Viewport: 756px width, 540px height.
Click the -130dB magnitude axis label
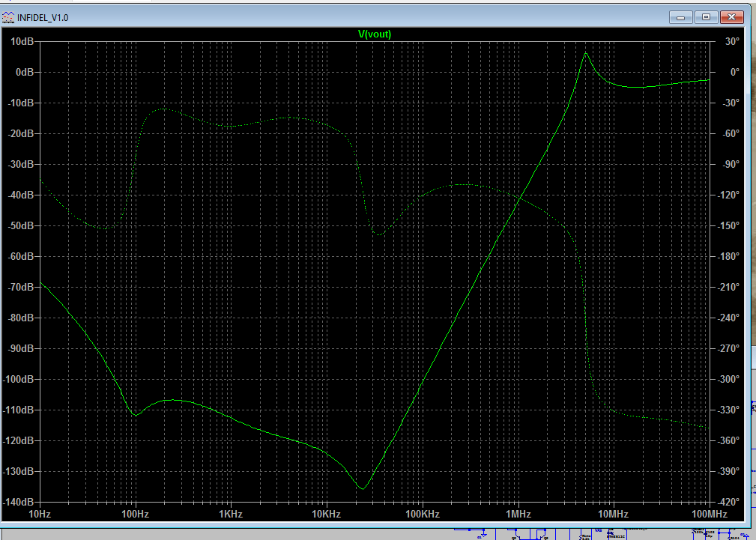(x=18, y=471)
